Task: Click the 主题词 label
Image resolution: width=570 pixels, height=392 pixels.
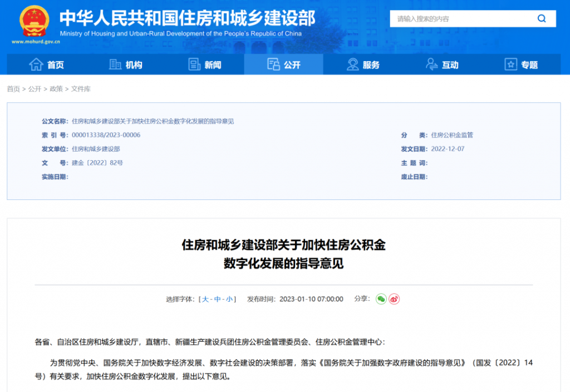Action: click(414, 163)
